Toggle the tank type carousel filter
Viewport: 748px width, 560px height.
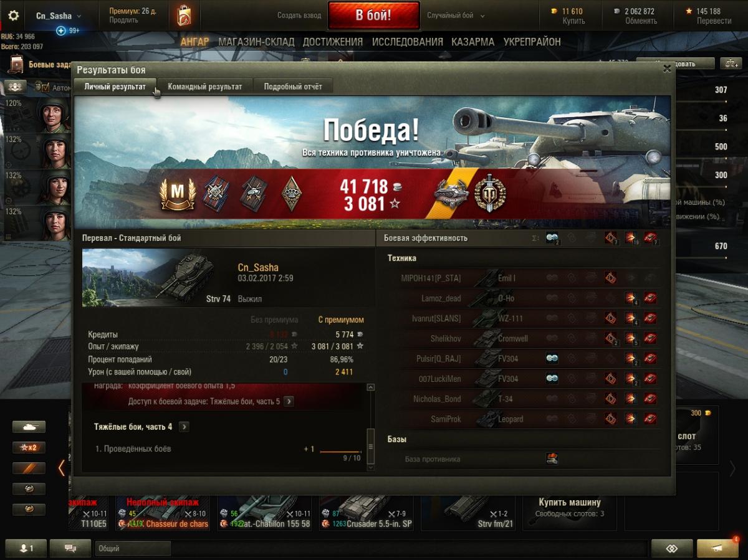[29, 427]
